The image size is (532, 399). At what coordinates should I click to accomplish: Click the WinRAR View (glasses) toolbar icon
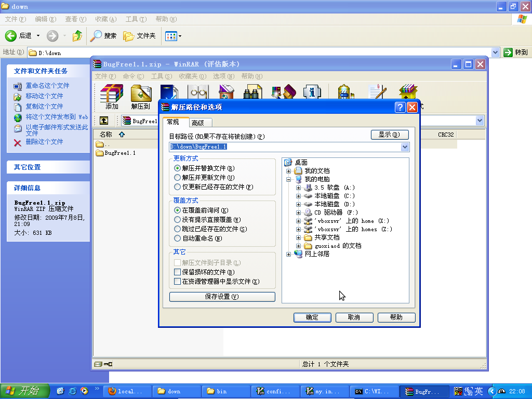(x=198, y=92)
